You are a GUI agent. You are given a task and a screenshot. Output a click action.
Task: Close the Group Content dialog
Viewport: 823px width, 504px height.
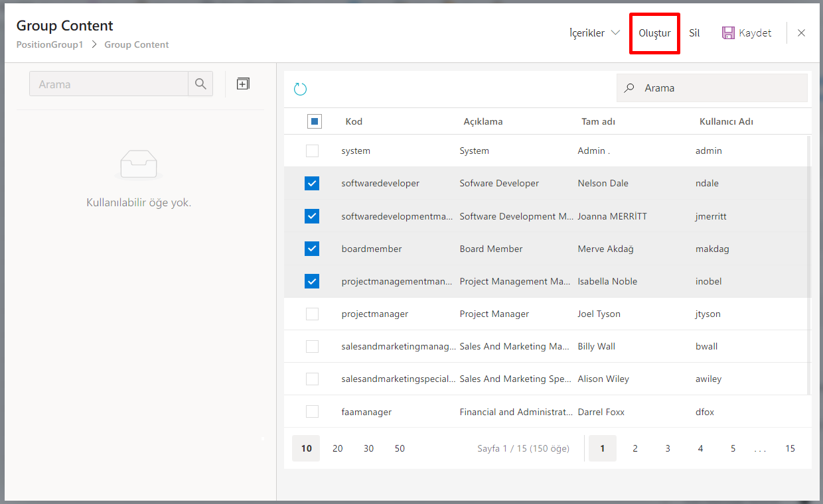coord(801,33)
